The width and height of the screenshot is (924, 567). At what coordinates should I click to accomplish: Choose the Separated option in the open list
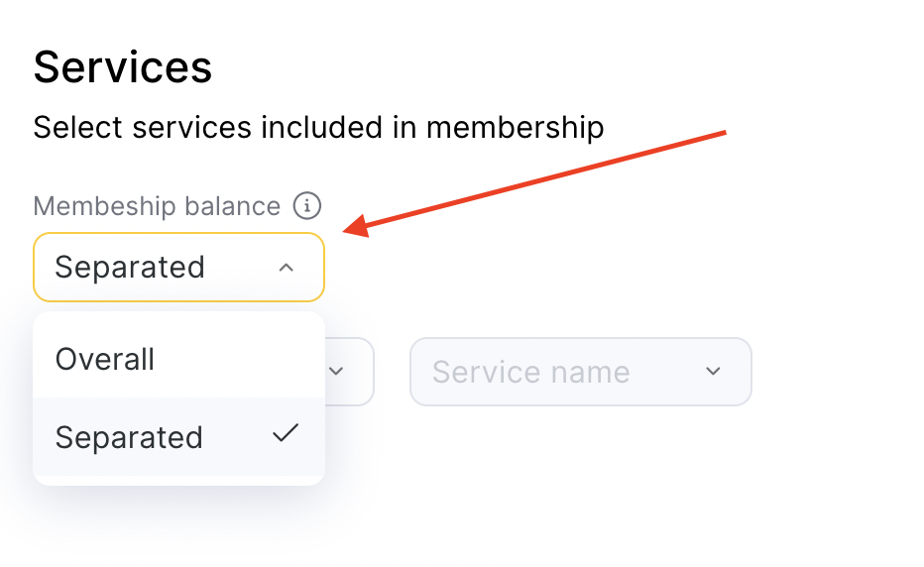coord(129,437)
